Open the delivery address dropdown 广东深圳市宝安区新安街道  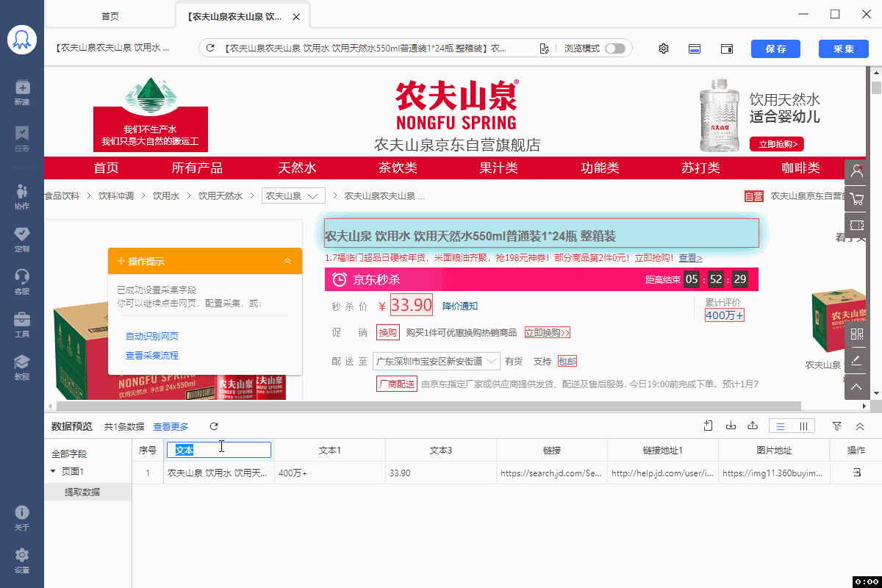point(437,361)
